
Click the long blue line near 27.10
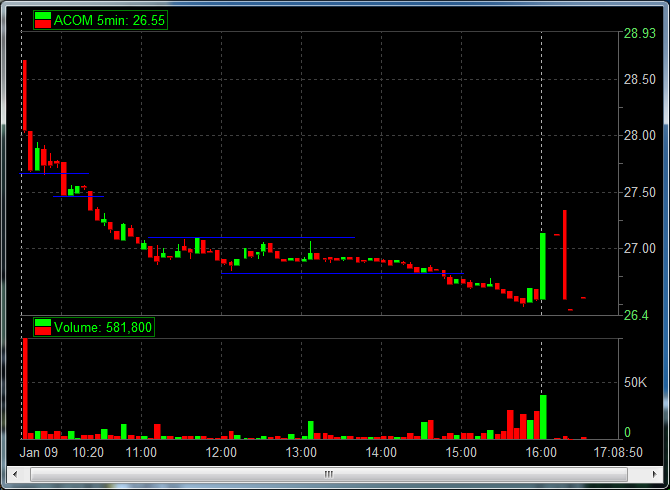(x=252, y=237)
